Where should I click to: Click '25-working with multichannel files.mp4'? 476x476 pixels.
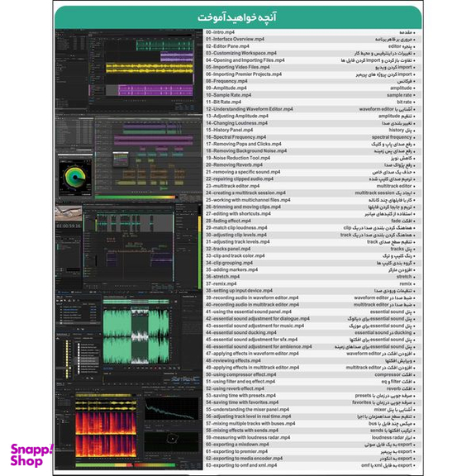[248, 200]
